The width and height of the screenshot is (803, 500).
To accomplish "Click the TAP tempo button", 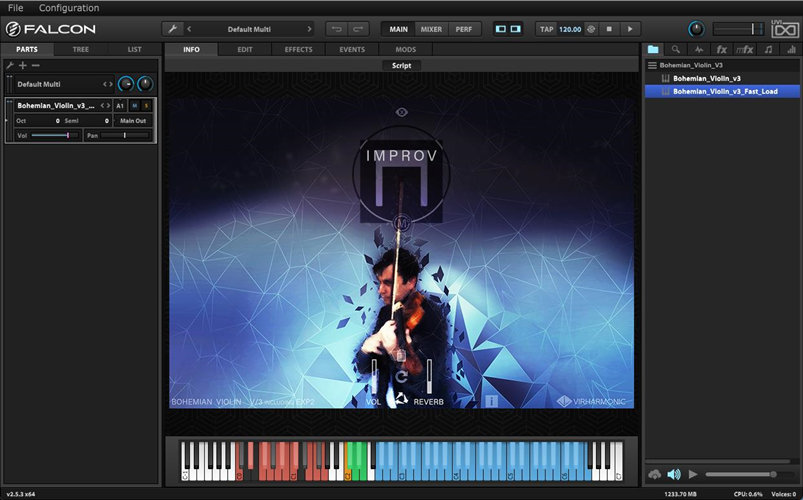I will point(547,29).
